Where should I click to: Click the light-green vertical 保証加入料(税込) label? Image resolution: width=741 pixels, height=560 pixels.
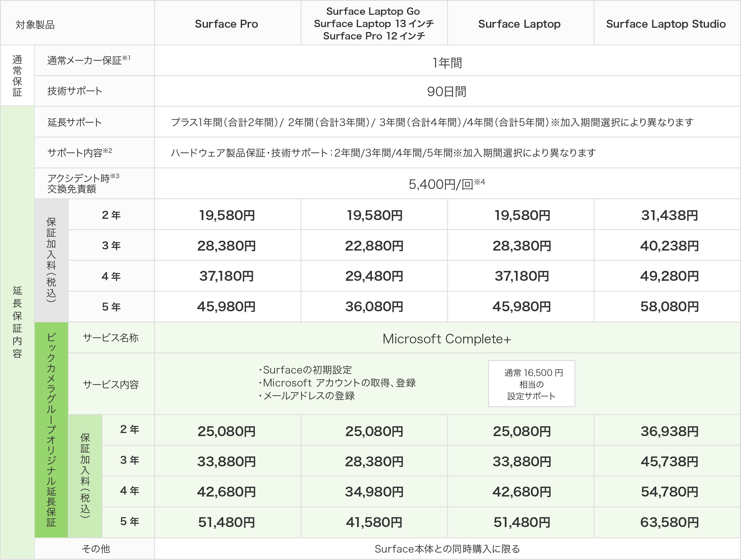85,476
